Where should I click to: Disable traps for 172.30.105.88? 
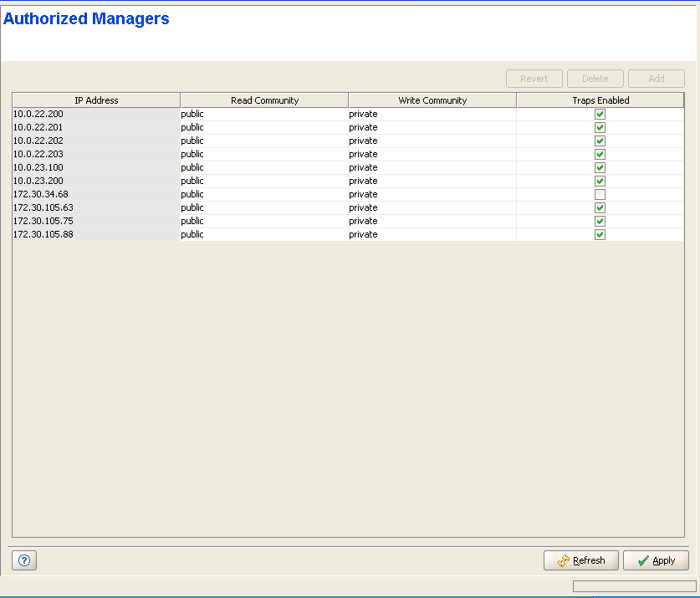[600, 234]
